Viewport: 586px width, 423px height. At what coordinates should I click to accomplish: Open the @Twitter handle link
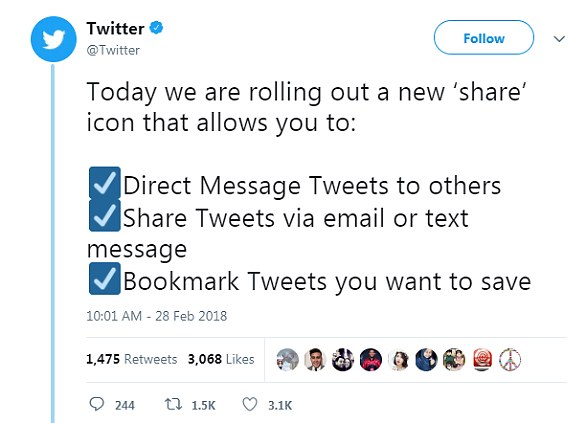113,50
